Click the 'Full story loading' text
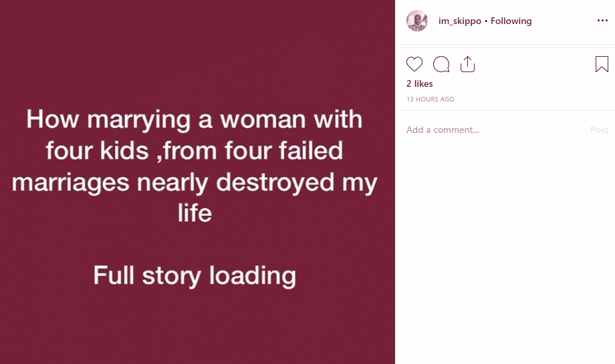The width and height of the screenshot is (615, 364). point(195,275)
